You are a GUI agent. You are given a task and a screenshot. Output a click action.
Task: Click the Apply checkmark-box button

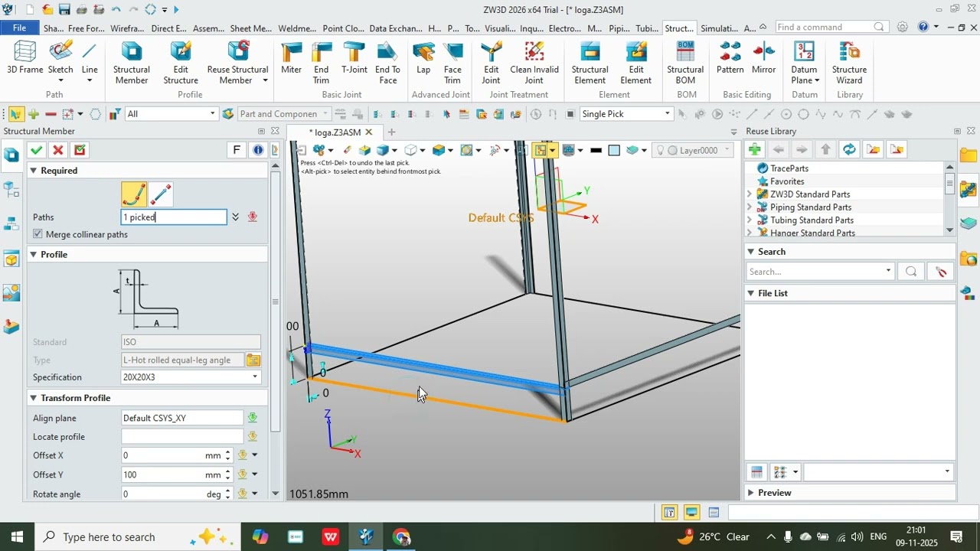[x=80, y=150]
